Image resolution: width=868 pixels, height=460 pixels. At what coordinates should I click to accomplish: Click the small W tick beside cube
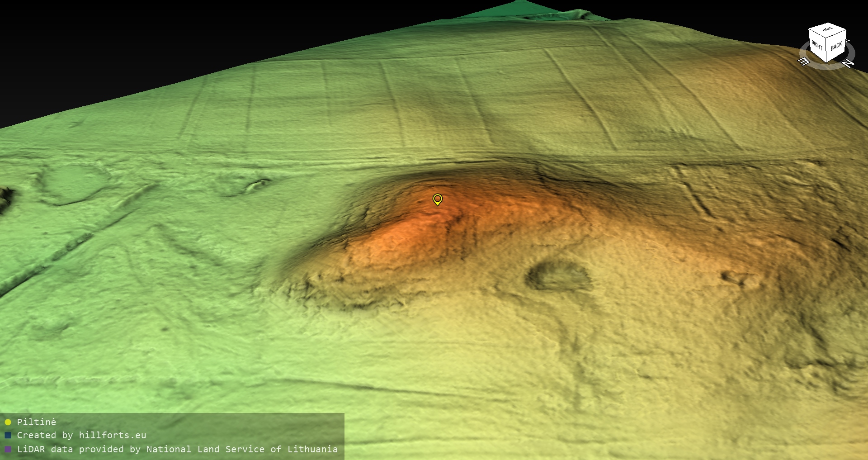tap(848, 41)
